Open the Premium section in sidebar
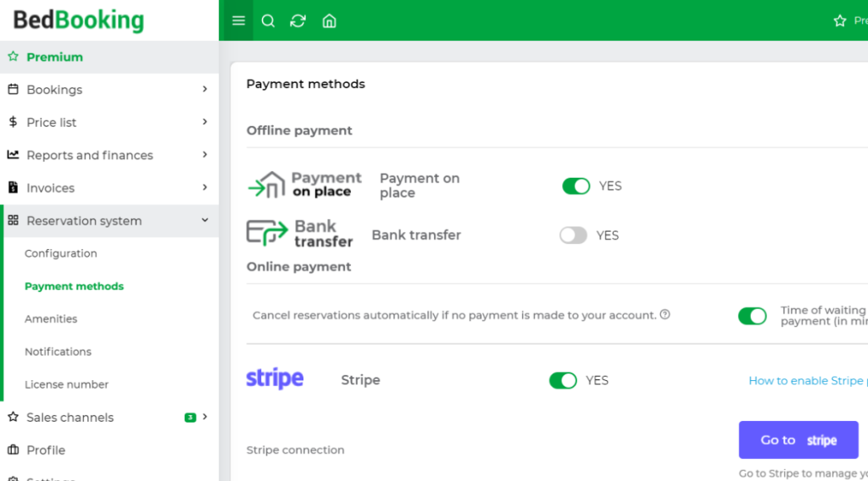This screenshot has width=868, height=481. pyautogui.click(x=54, y=57)
